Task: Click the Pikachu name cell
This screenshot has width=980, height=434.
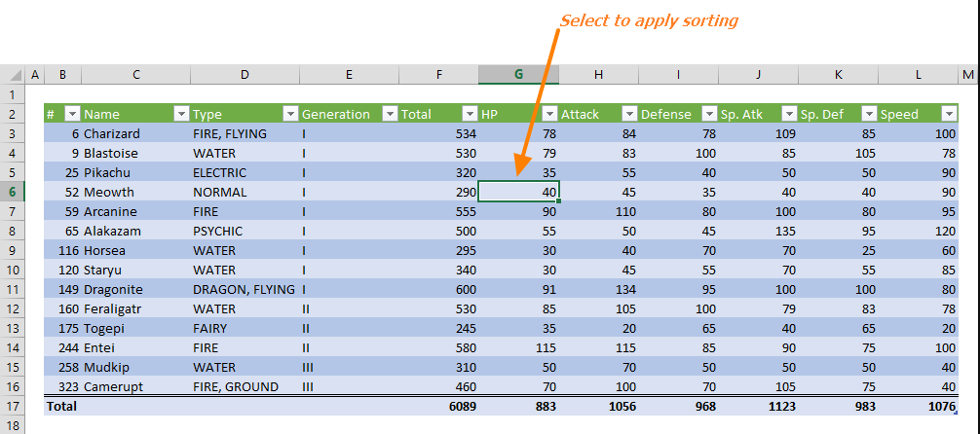Action: 135,172
